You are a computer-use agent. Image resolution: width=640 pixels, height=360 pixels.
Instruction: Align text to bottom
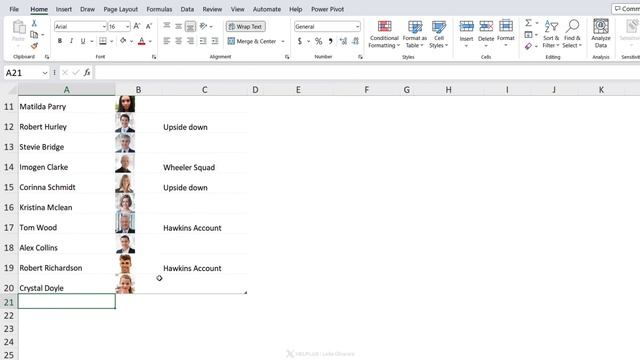coord(190,27)
